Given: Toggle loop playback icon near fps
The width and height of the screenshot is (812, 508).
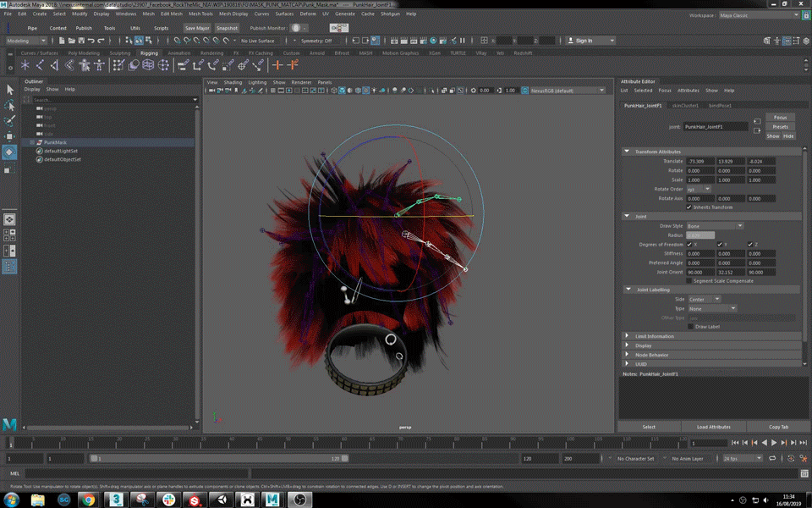Looking at the screenshot, I should pyautogui.click(x=772, y=458).
